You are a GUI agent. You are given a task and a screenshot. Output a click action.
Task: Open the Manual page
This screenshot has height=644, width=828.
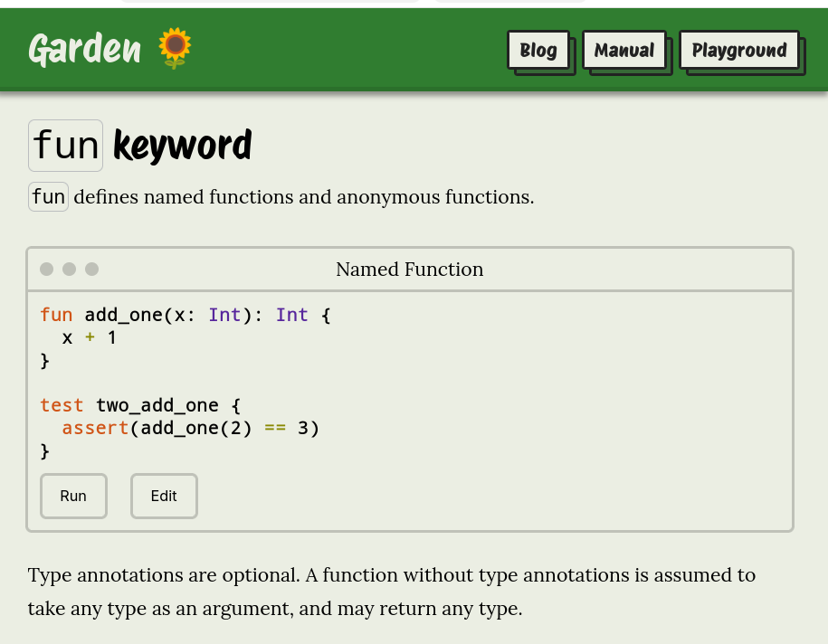coord(624,50)
